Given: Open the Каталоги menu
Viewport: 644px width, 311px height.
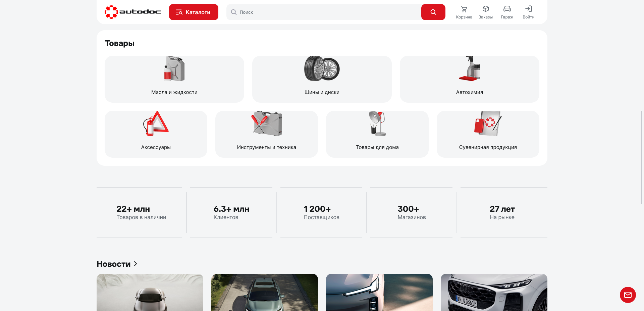Looking at the screenshot, I should (x=194, y=12).
